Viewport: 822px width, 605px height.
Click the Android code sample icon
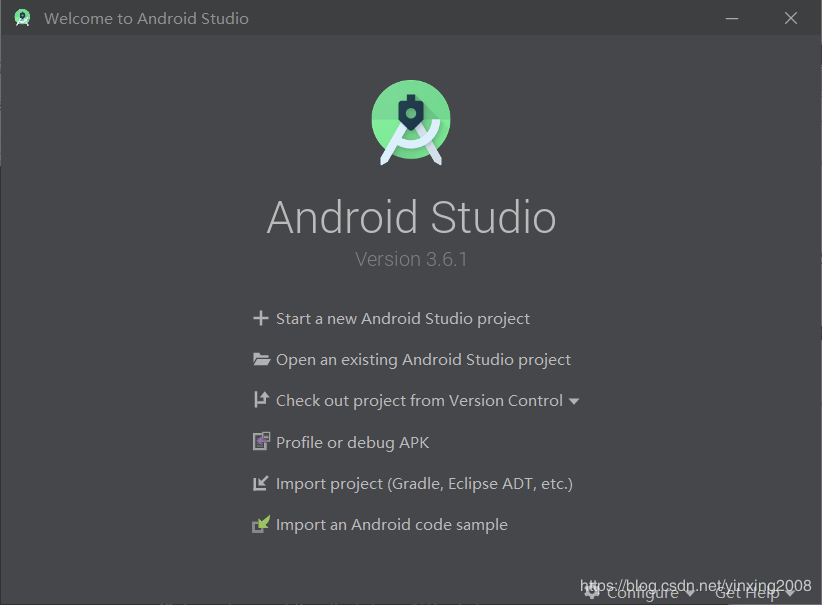coord(261,524)
